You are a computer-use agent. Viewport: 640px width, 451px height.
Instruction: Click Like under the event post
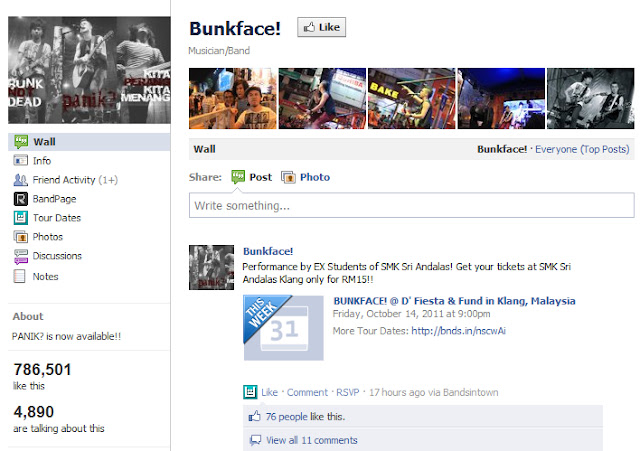click(269, 392)
